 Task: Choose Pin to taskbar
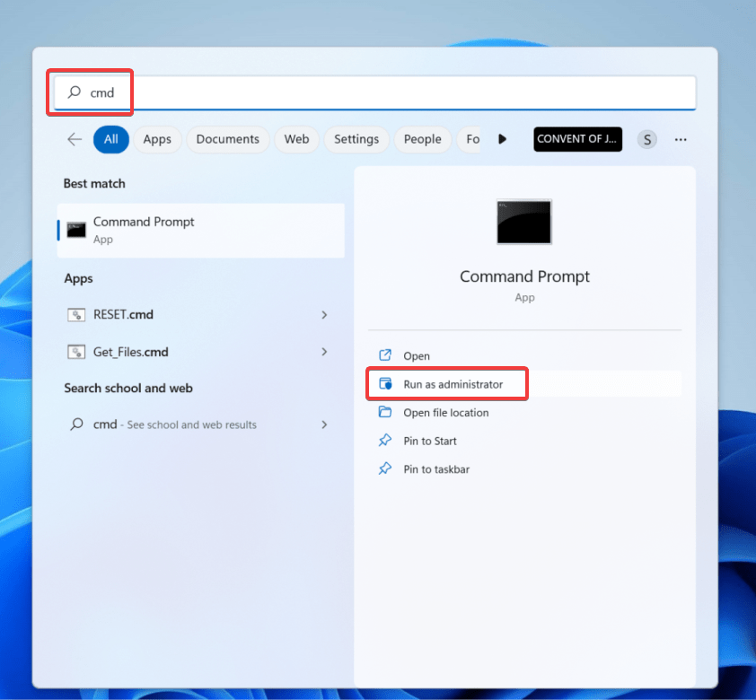pyautogui.click(x=524, y=468)
